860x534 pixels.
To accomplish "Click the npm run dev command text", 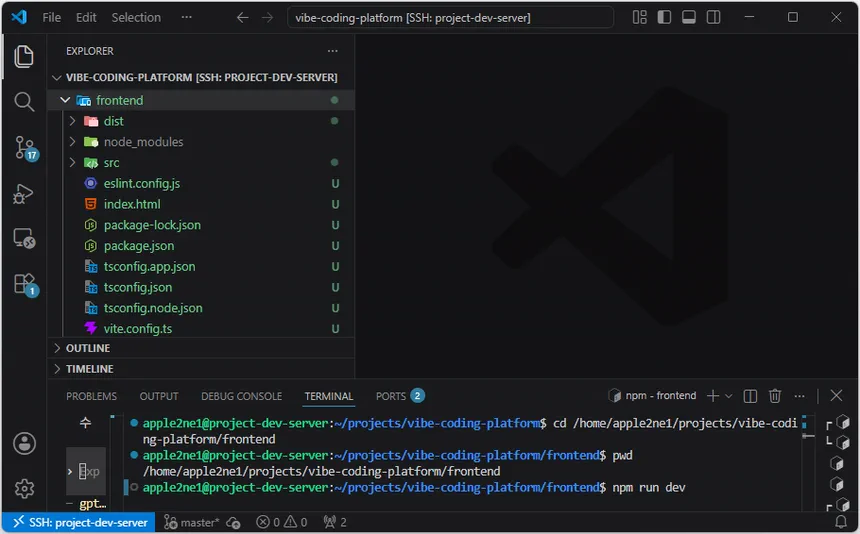I will click(649, 488).
